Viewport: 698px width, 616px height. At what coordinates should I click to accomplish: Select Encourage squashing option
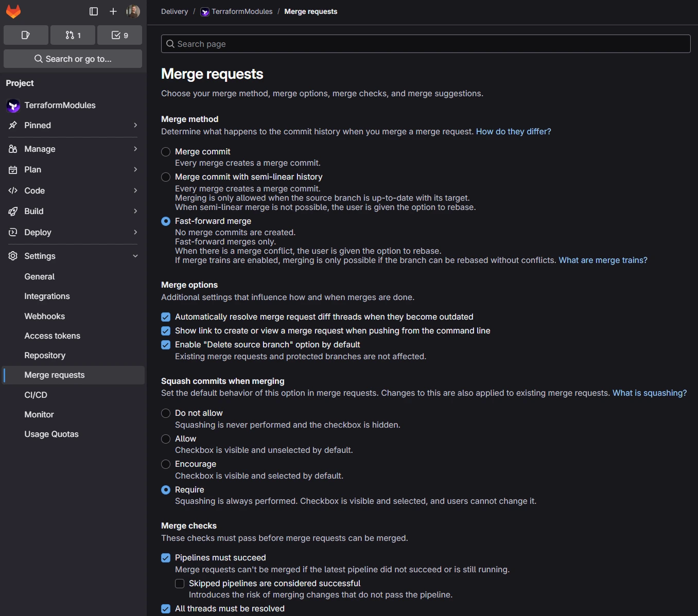[166, 464]
